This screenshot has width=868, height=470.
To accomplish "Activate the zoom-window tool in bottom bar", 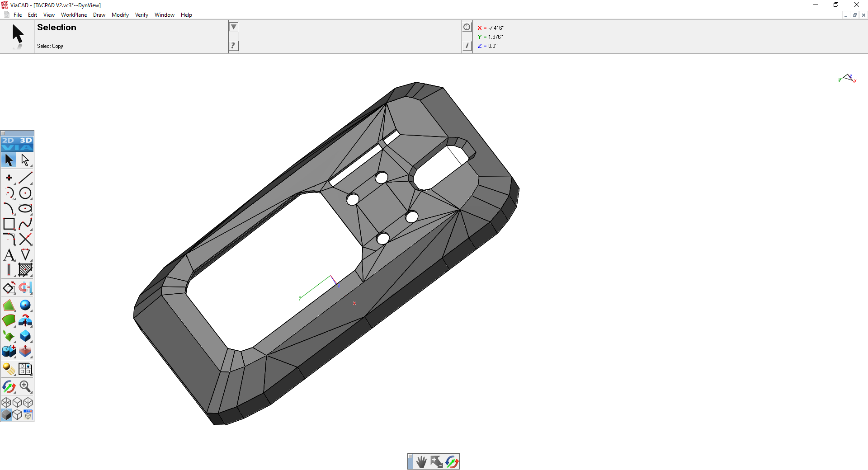I will (x=436, y=462).
